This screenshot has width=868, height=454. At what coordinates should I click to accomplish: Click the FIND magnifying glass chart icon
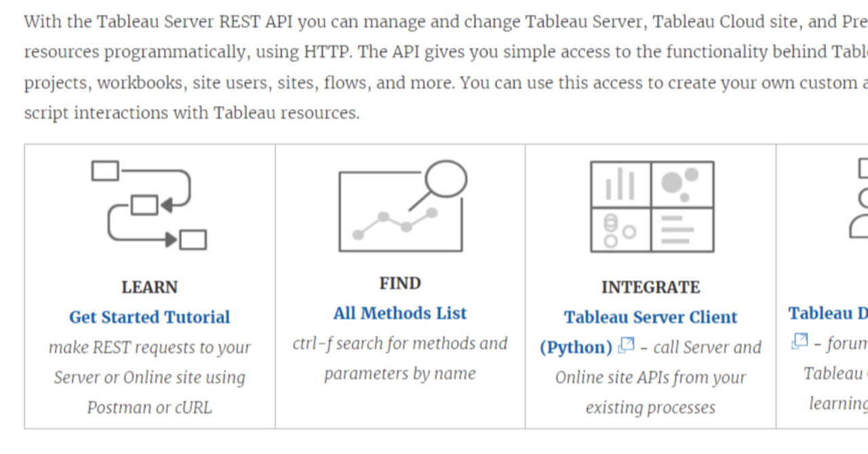click(400, 207)
